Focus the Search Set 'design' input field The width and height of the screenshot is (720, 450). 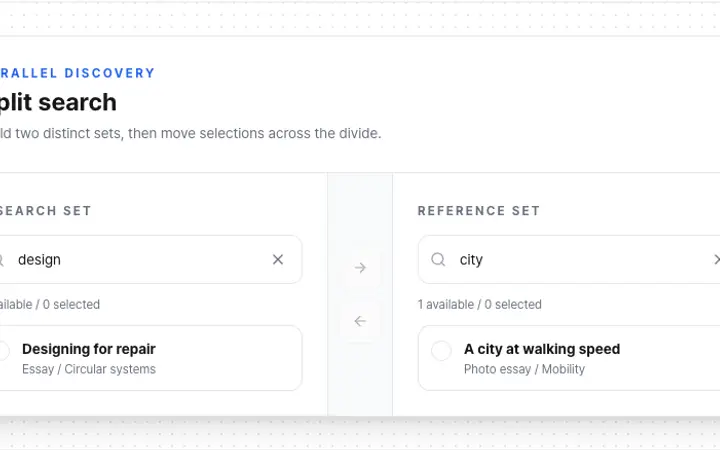point(140,259)
